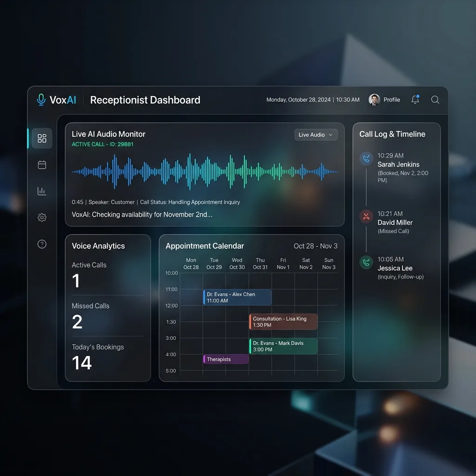Click Sarah Jenkins incoming call icon

[x=366, y=159]
